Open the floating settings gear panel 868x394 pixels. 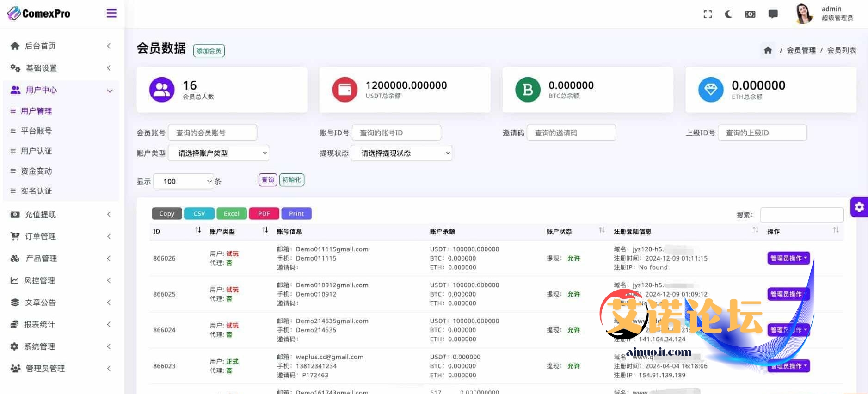point(859,207)
